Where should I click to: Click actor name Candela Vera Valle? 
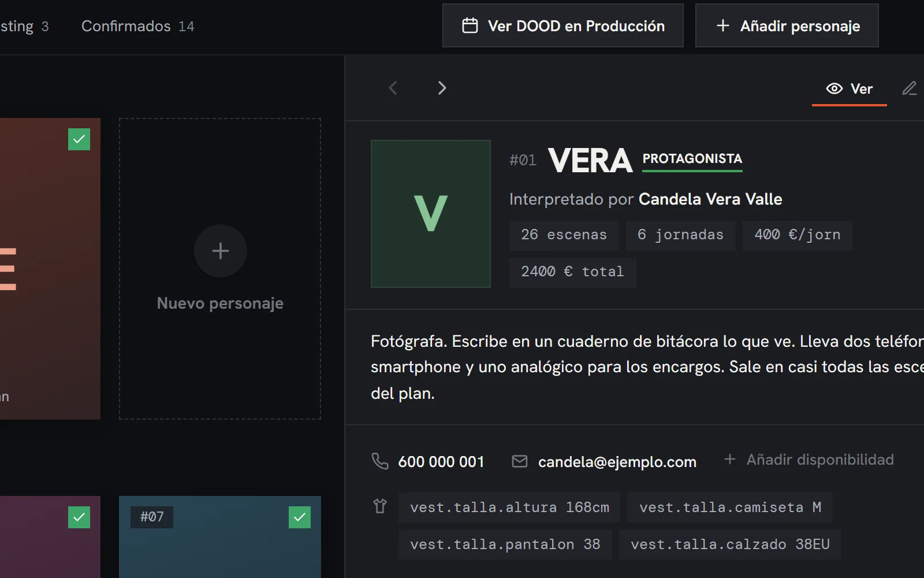[710, 199]
